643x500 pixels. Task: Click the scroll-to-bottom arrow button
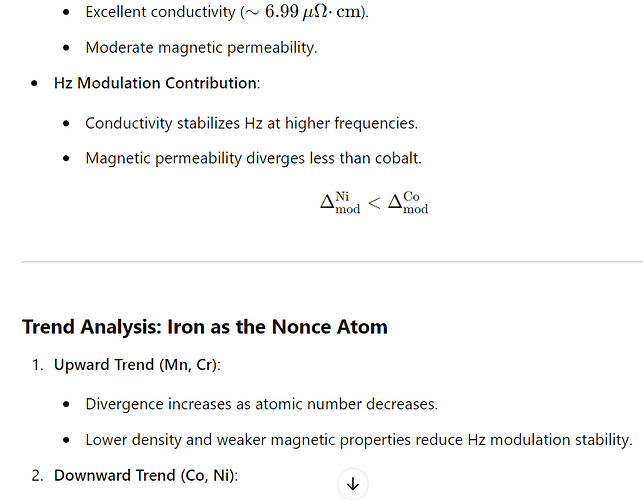tap(353, 484)
